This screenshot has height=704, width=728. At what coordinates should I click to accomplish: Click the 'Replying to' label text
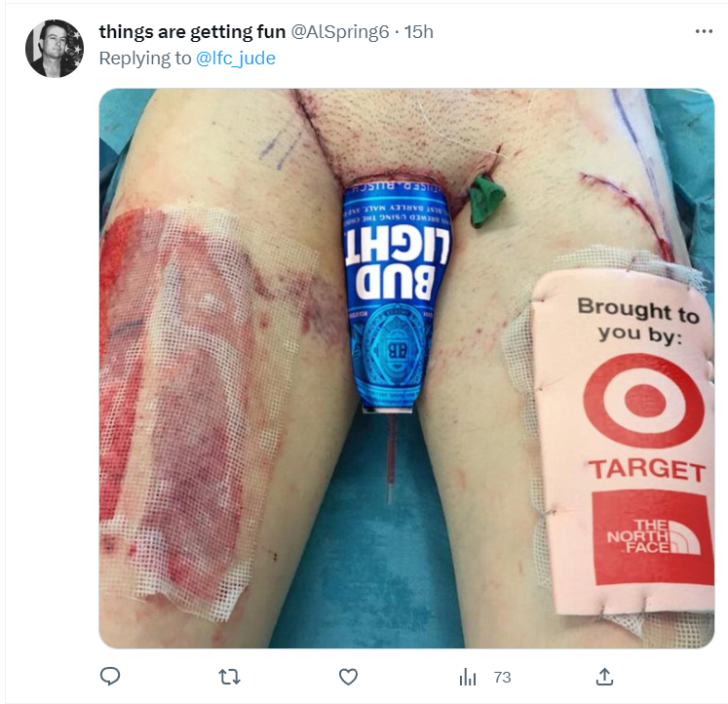(145, 59)
